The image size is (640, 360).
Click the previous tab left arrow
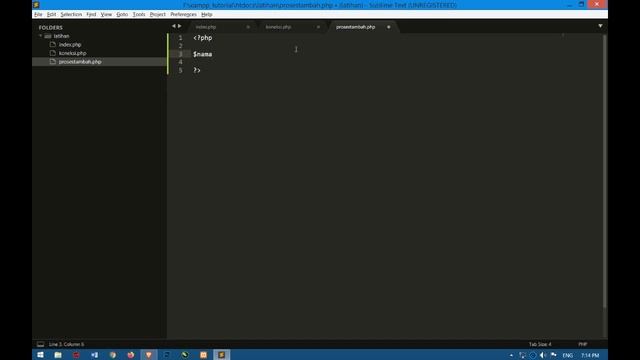(173, 26)
